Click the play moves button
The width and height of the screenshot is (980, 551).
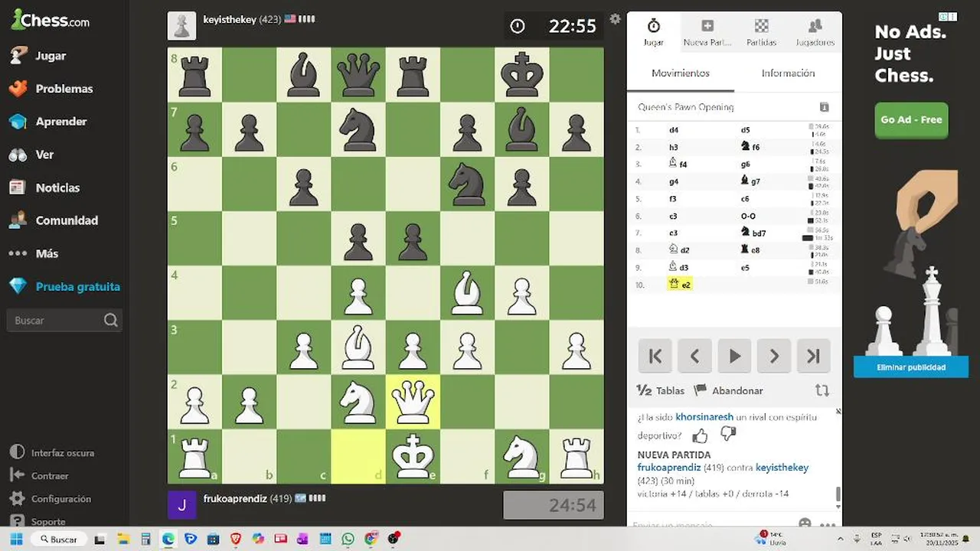[734, 356]
